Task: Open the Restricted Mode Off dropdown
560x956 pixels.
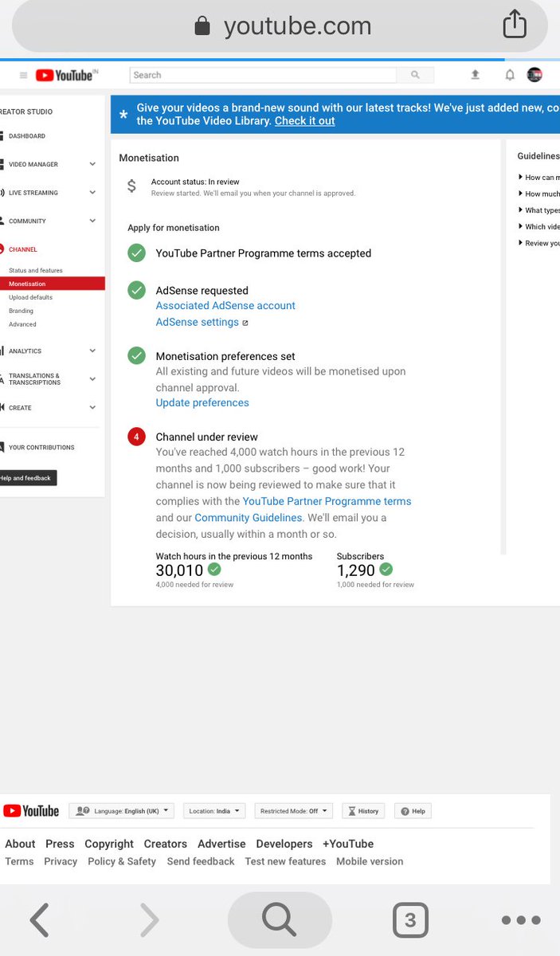Action: [x=294, y=811]
